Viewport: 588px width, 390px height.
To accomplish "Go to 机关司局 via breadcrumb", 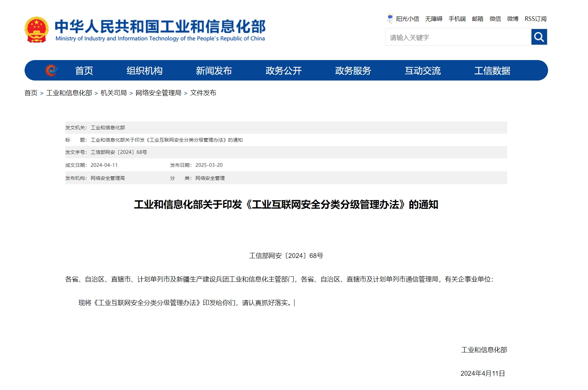I will click(x=114, y=93).
